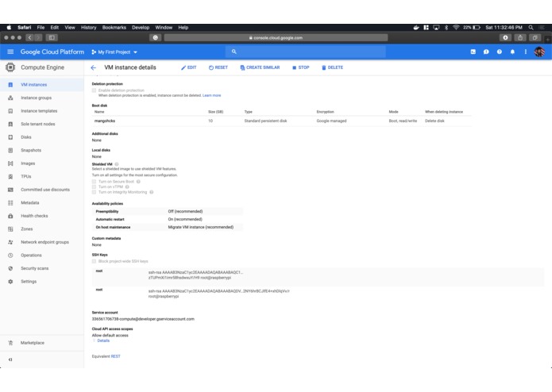Click the VM instances sidebar icon
This screenshot has height=392, width=552.
[10, 85]
